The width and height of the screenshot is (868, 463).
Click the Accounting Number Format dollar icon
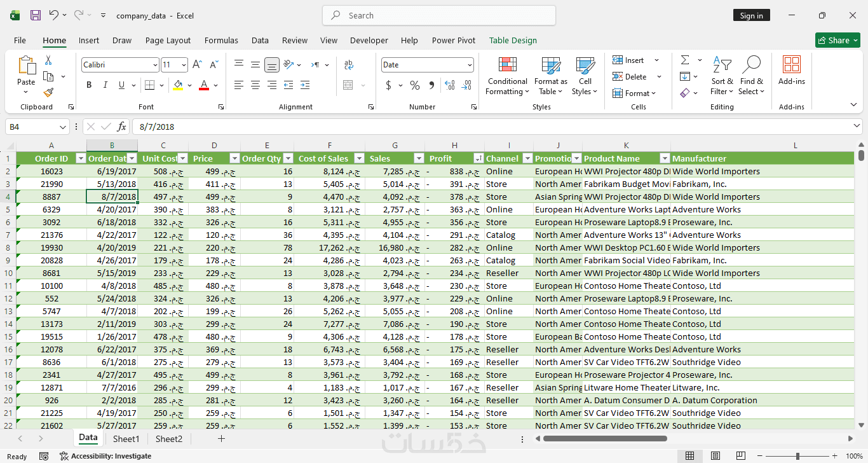point(388,85)
